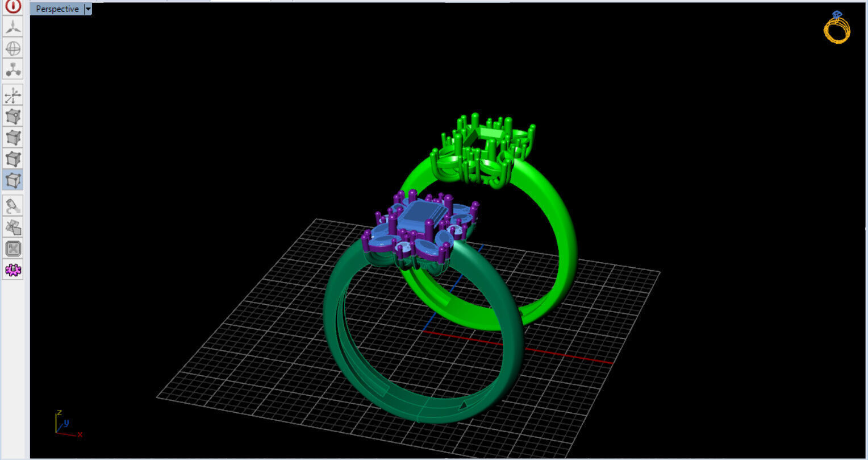Click the orange ring logo icon
Screen dimensions: 868x460
coord(837,27)
